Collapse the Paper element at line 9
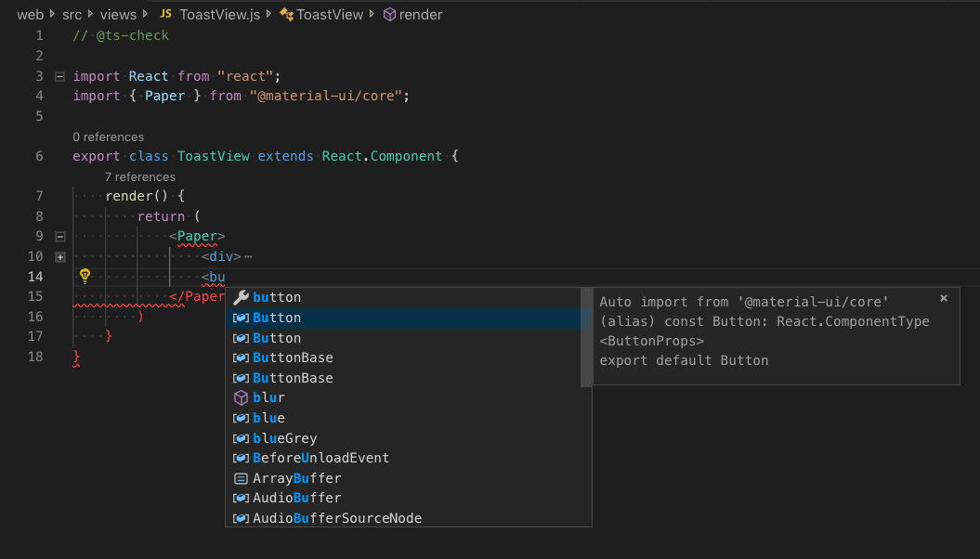 (60, 237)
